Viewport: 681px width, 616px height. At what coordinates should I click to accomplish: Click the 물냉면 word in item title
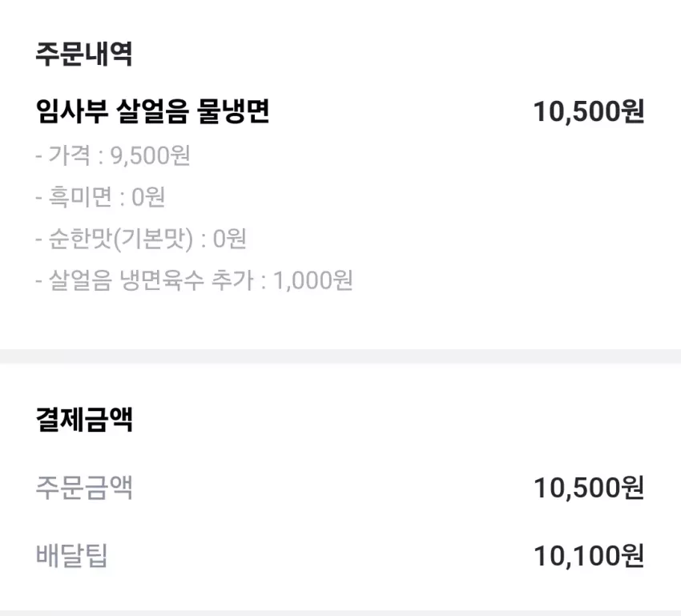point(233,111)
